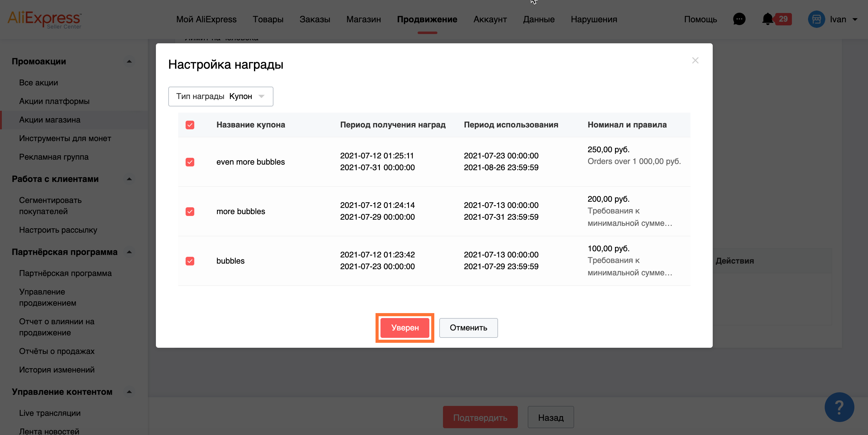The width and height of the screenshot is (868, 435).
Task: Click the blue help question-mark bubble
Action: click(839, 407)
